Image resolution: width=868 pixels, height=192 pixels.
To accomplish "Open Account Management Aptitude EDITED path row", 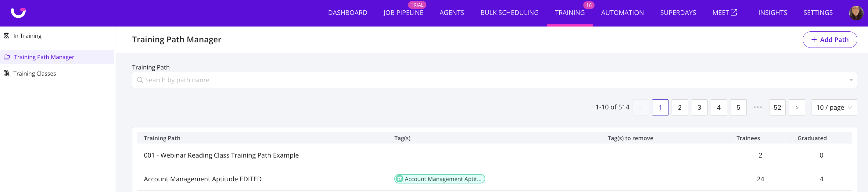I will pos(203,179).
